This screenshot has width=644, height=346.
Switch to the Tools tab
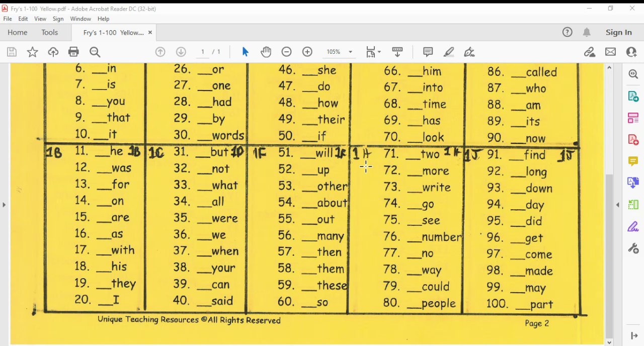(x=50, y=32)
